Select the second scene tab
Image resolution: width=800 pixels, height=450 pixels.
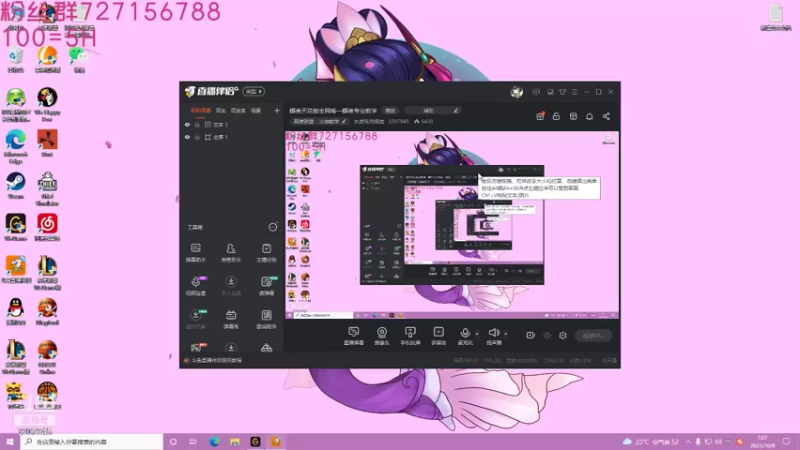(x=220, y=110)
